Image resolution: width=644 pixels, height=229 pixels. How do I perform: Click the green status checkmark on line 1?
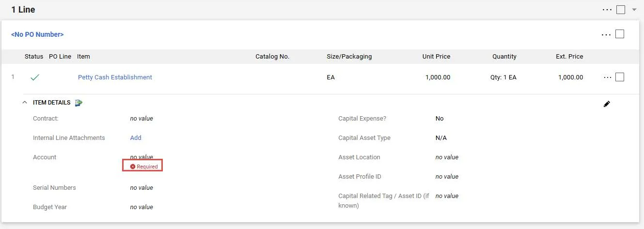click(34, 77)
